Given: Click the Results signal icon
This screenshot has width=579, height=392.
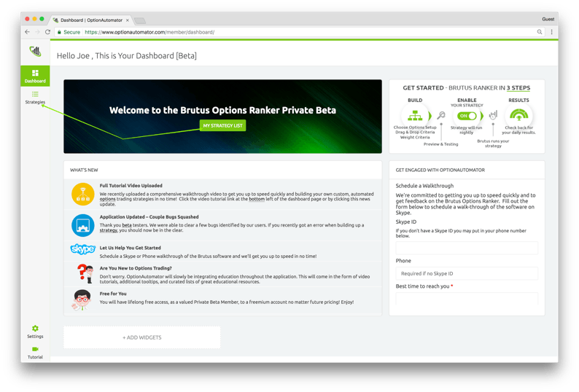Looking at the screenshot, I should click(518, 115).
